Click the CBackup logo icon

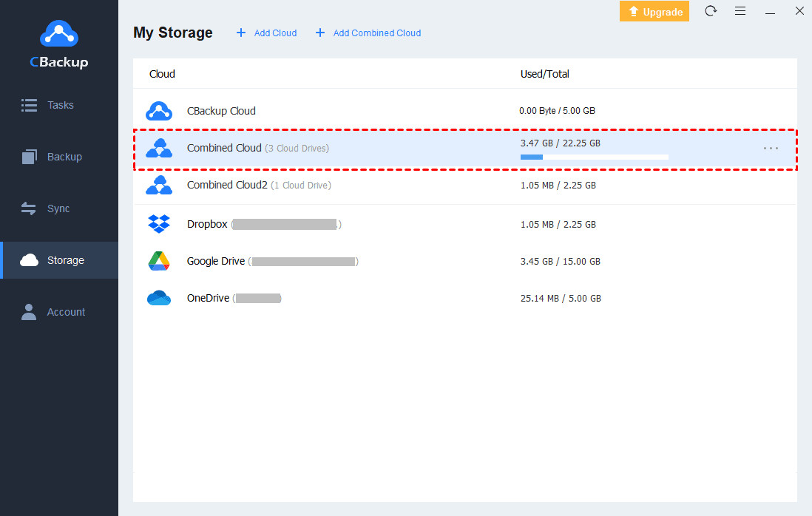pyautogui.click(x=59, y=34)
